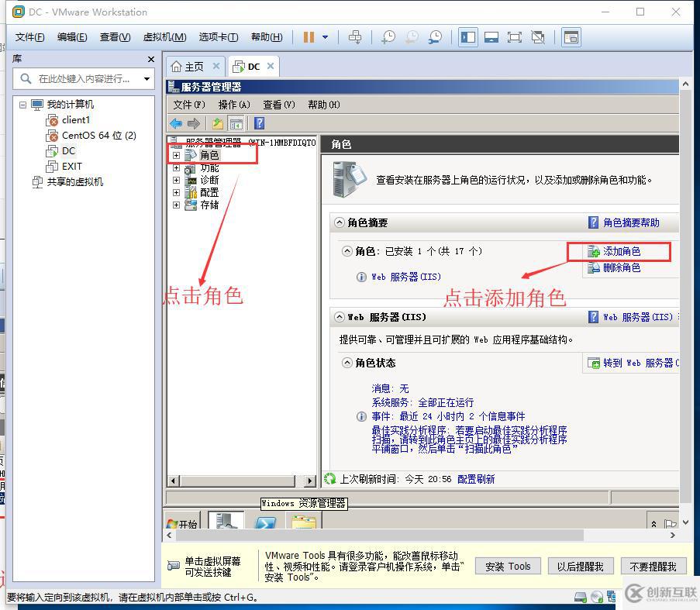Click the VMware pause virtual machine icon
700x610 pixels.
click(309, 37)
